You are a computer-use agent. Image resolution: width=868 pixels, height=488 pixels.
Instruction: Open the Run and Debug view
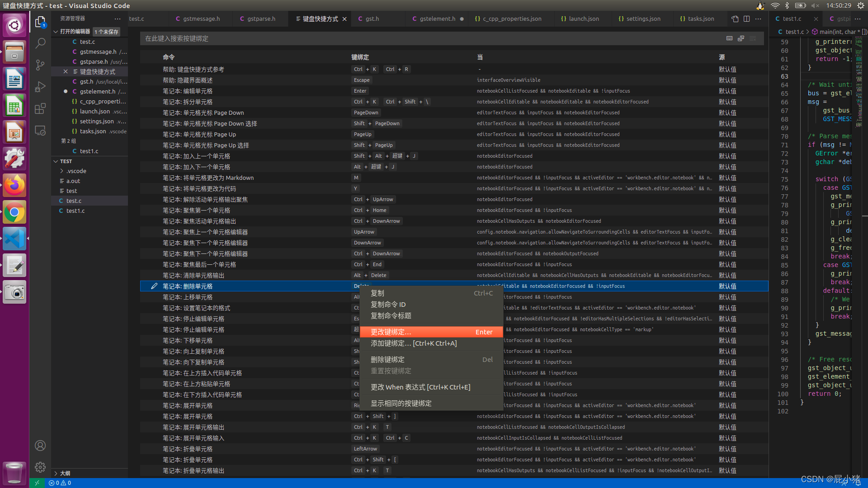pos(40,87)
